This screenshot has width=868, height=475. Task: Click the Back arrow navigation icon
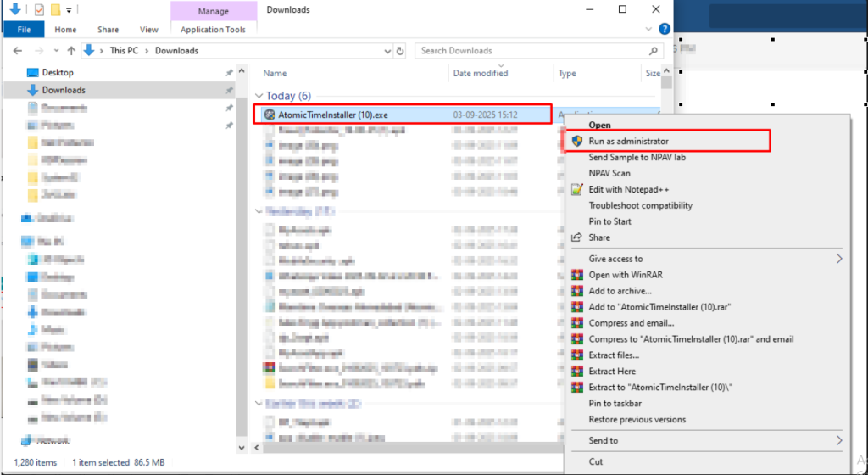click(18, 51)
